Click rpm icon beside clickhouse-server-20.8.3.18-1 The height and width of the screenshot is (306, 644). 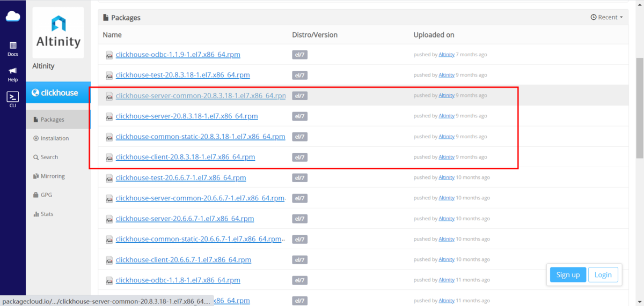click(x=109, y=116)
